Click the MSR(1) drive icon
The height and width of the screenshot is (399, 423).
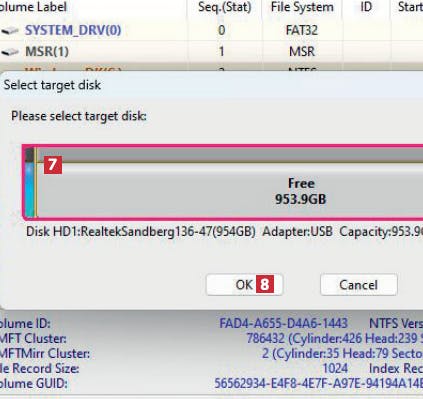[x=10, y=52]
